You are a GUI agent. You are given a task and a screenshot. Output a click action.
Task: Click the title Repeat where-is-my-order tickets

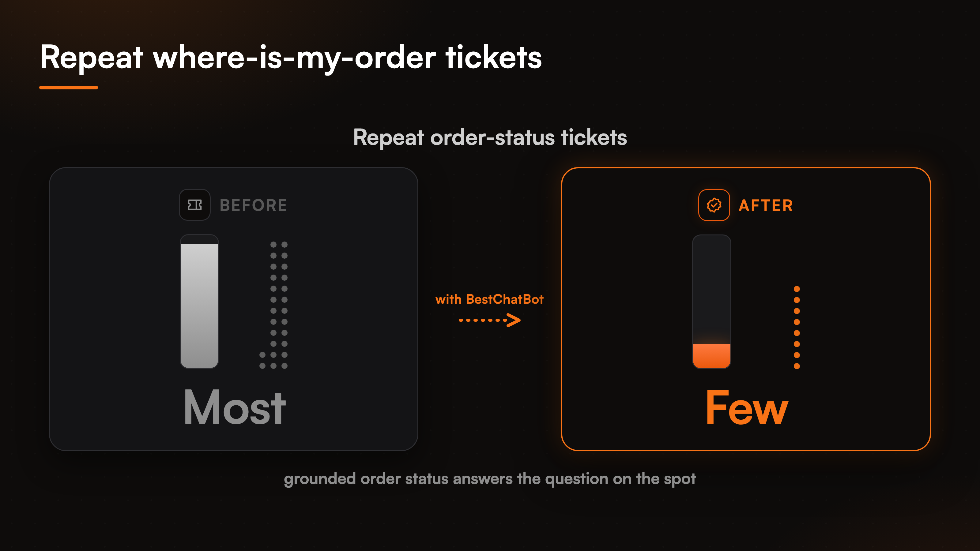click(x=291, y=57)
